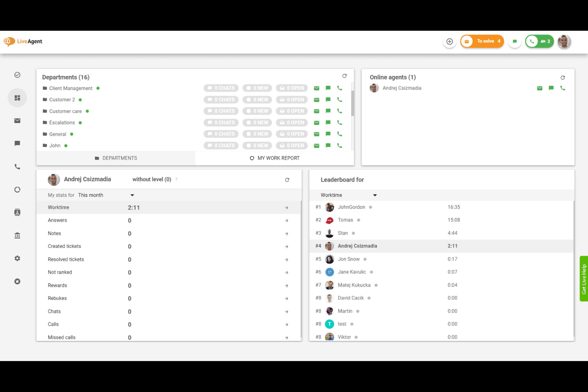Screen dimensions: 588x392
Task: Expand the Resolved tickets row arrow
Action: 286,259
